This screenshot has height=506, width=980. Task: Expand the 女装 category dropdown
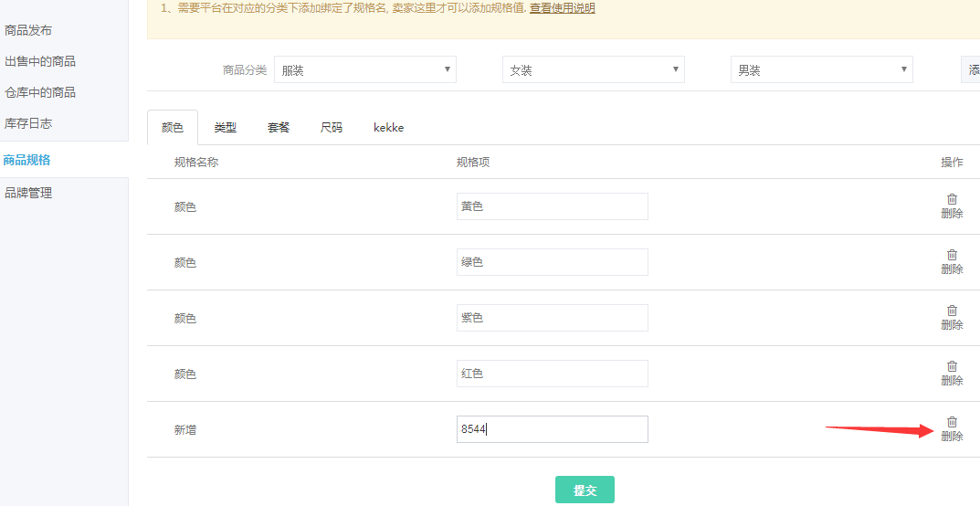point(594,70)
